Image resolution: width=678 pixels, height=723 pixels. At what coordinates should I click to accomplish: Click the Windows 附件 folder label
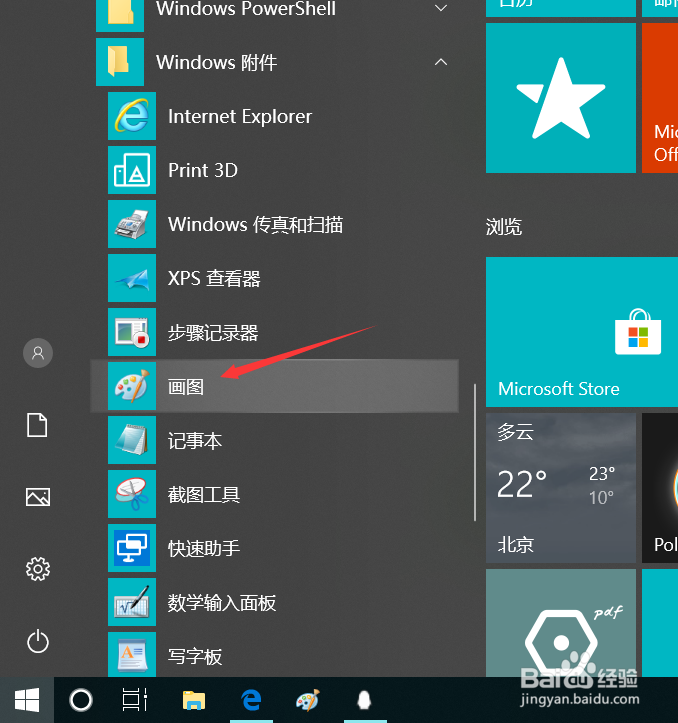216,62
